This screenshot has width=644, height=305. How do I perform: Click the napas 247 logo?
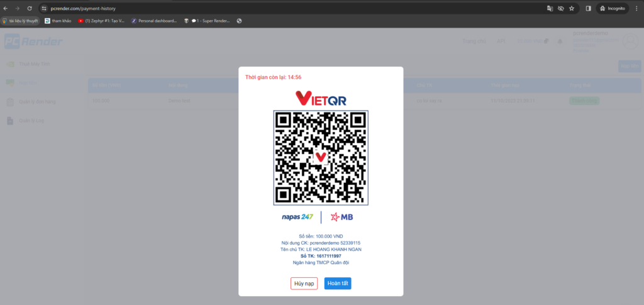297,217
